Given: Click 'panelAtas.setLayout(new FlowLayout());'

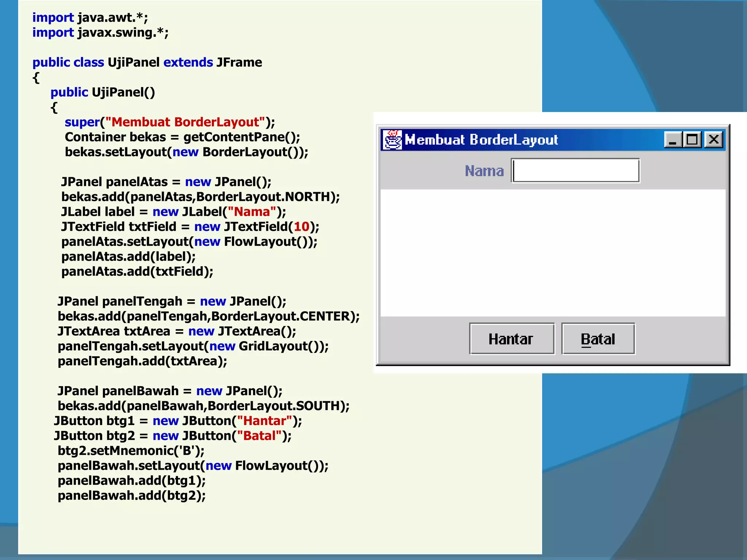Looking at the screenshot, I should (189, 242).
